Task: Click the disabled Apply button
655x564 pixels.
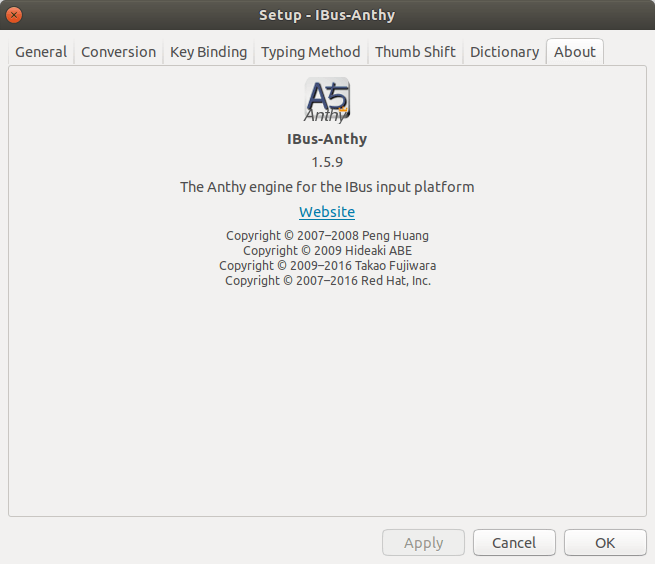Action: [x=423, y=543]
